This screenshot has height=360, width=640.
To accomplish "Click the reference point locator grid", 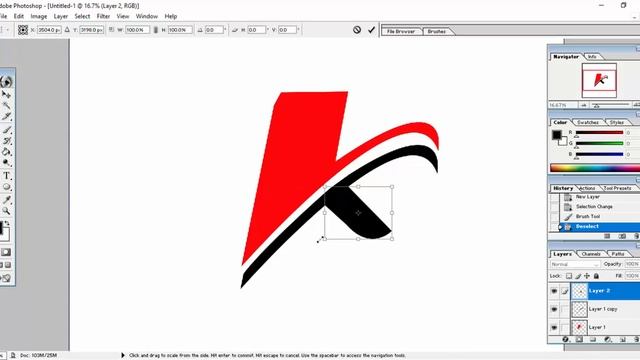I will point(23,30).
